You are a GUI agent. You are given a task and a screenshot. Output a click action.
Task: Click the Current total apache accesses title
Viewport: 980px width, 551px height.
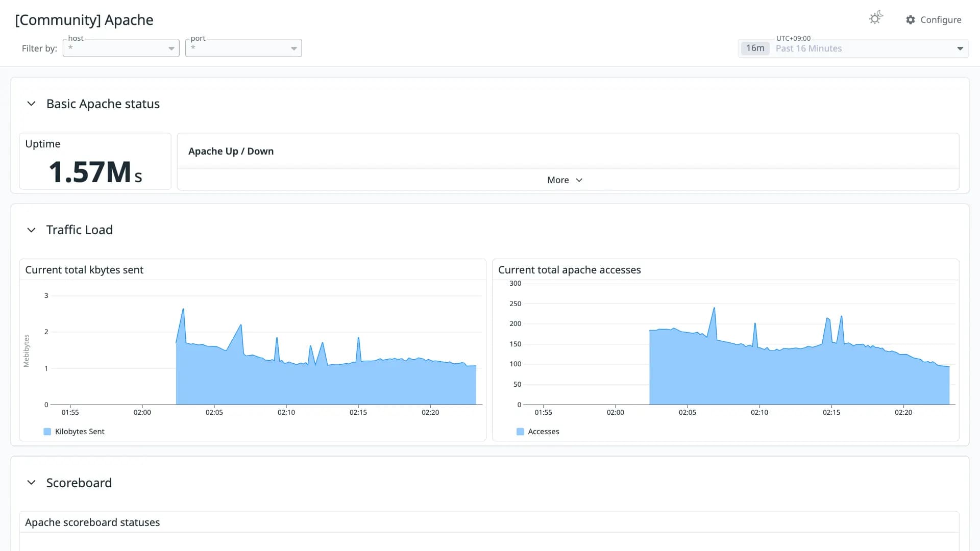[569, 270]
